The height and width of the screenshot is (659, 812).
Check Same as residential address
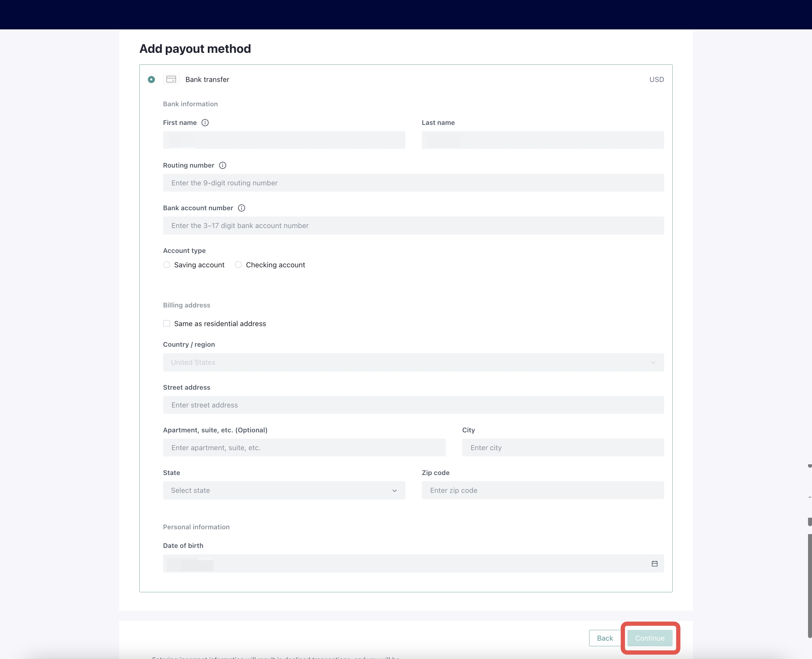(x=167, y=324)
